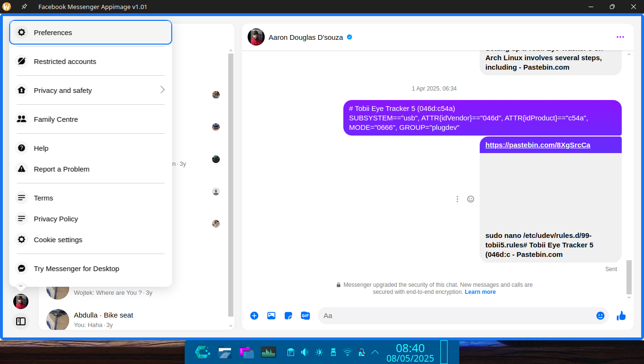
Task: Open more actions plus button in composer
Action: (254, 316)
